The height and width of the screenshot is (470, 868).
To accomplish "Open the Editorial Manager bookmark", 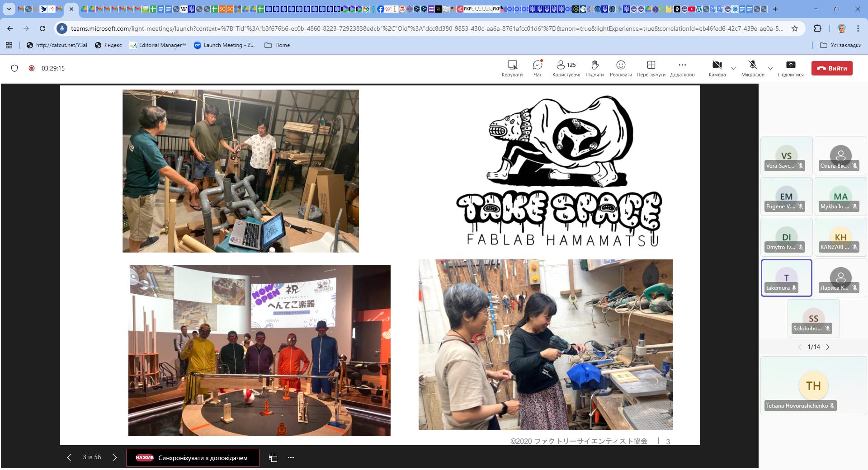I will point(157,45).
